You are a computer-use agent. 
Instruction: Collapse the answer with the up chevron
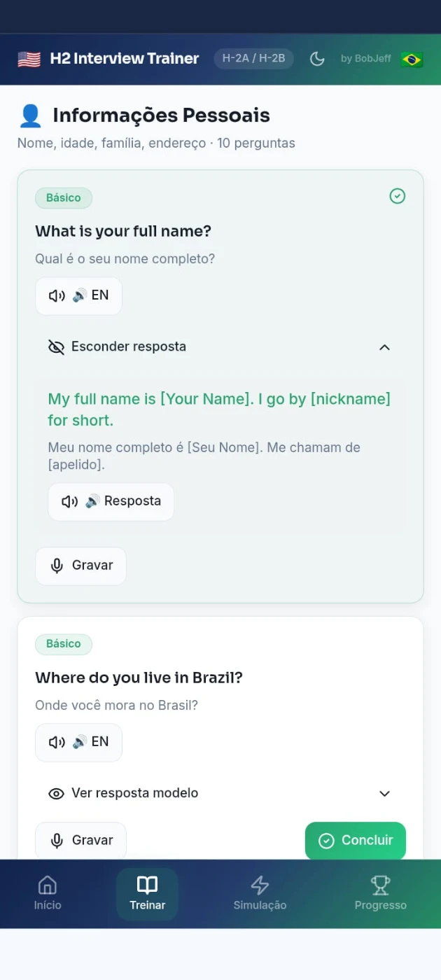point(384,347)
